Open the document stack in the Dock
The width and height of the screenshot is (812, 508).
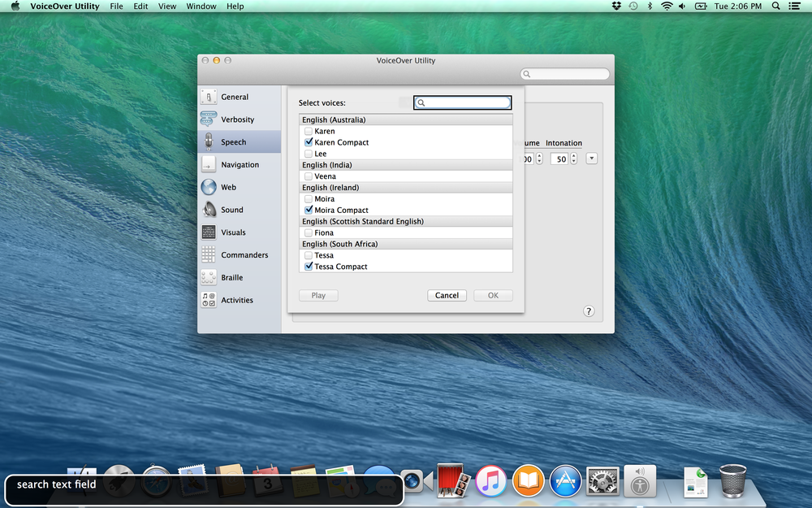696,482
